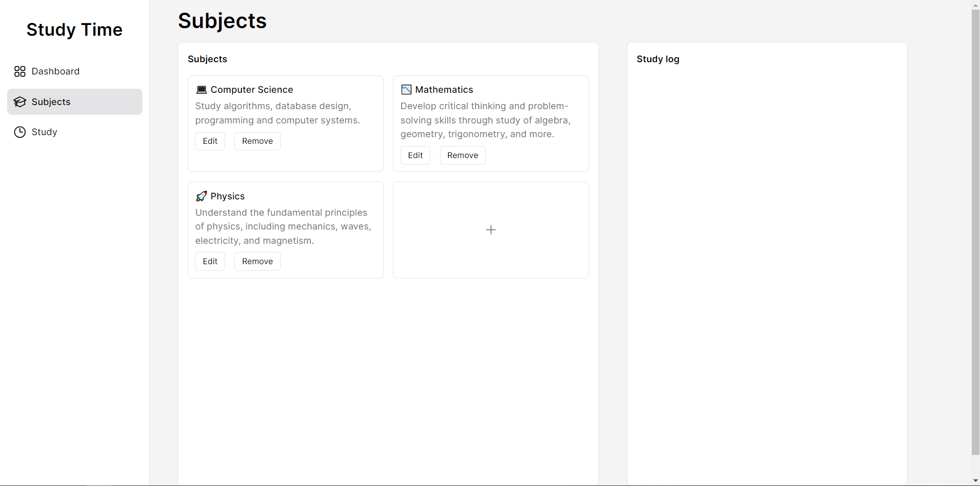The image size is (980, 486).
Task: Click the Study Time app title
Action: [75, 30]
